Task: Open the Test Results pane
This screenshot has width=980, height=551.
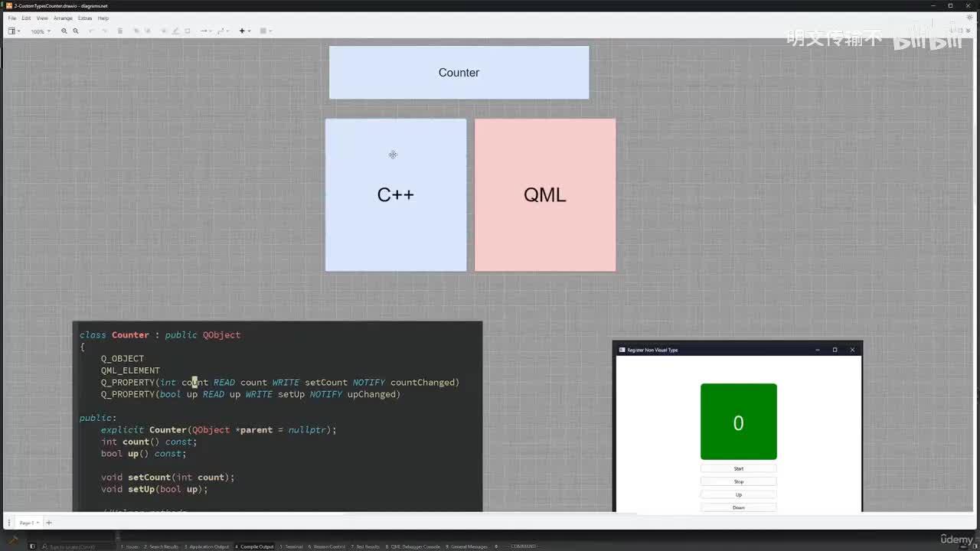Action: (366, 546)
